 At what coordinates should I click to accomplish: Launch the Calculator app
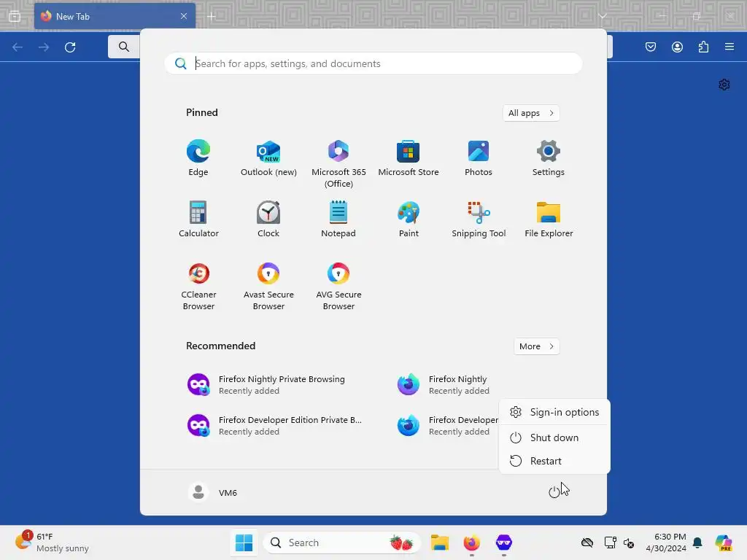coord(198,219)
